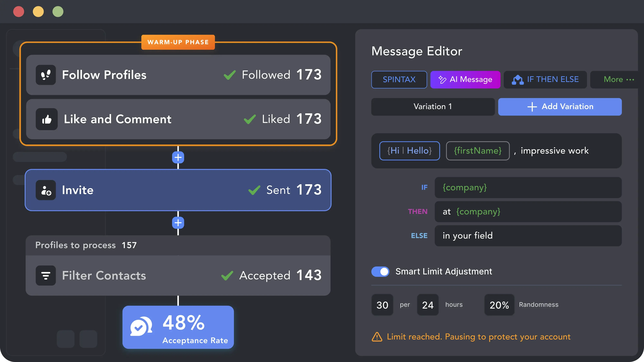Click the acceptance rate chat bubble icon
This screenshot has height=362, width=644.
click(x=141, y=326)
